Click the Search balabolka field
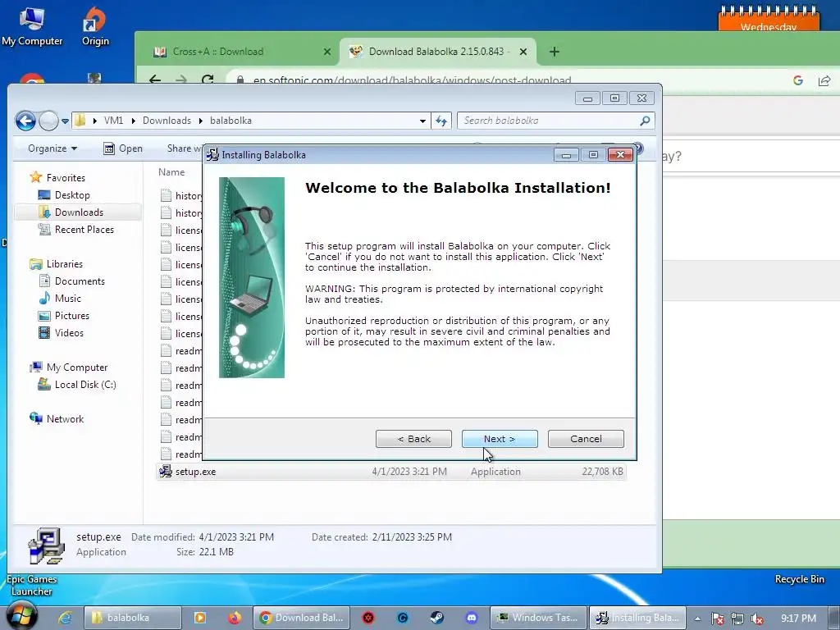This screenshot has width=840, height=630. point(555,121)
